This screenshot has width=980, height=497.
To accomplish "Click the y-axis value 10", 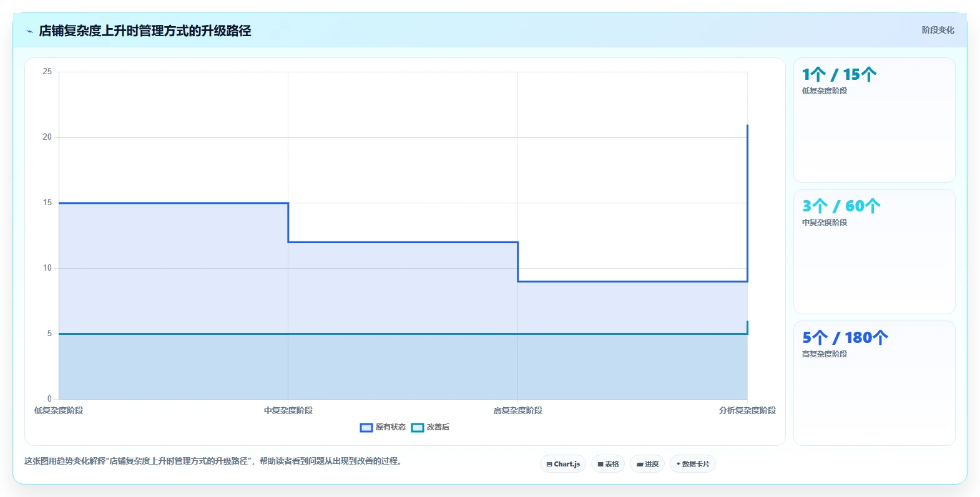I will click(x=47, y=268).
